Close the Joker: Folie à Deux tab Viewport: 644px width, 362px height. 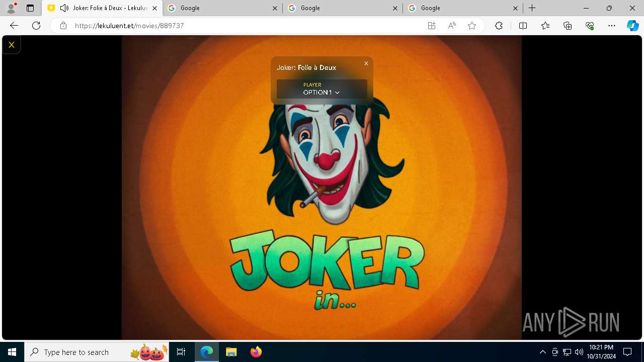pyautogui.click(x=154, y=8)
